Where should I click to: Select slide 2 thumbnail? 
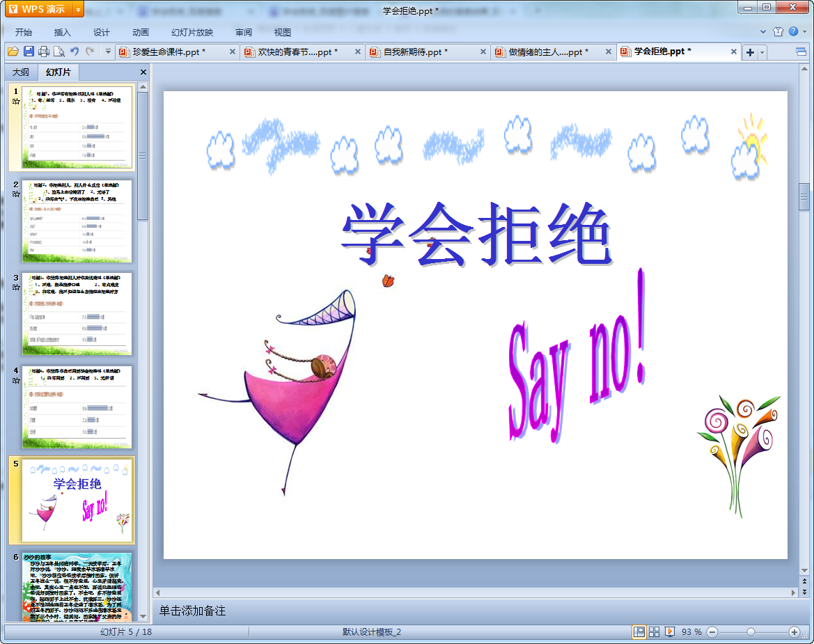77,221
